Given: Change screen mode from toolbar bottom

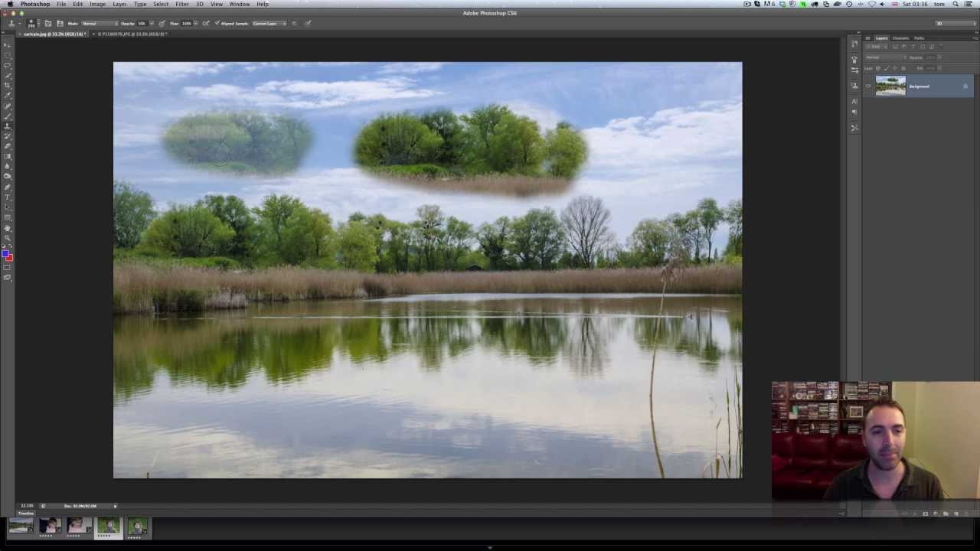Looking at the screenshot, I should tap(8, 277).
